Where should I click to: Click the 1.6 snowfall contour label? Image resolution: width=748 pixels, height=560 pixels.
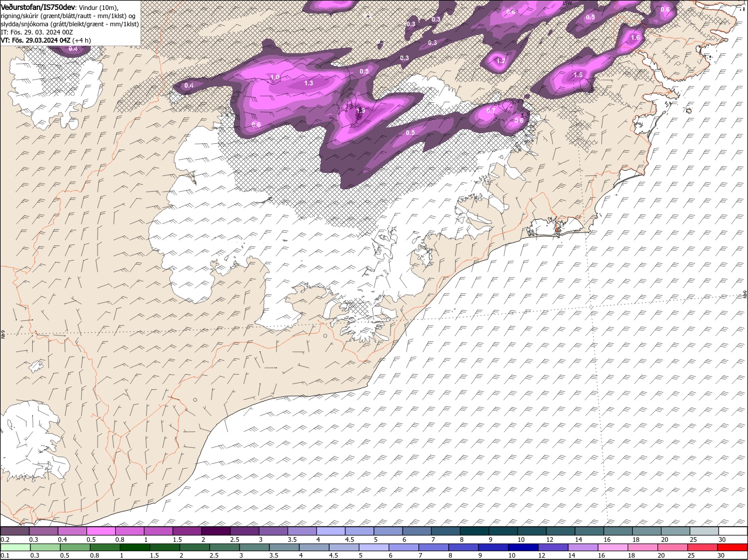636,38
